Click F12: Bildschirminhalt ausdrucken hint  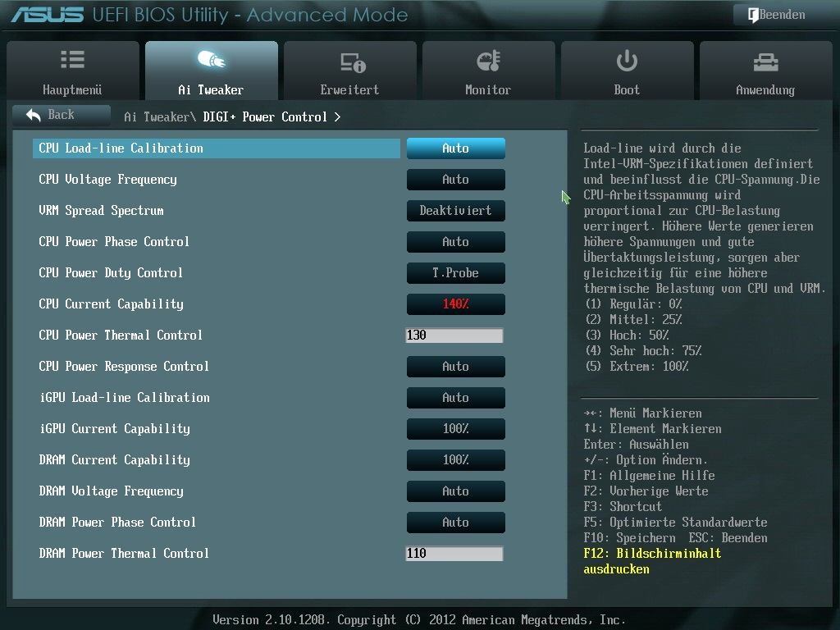652,561
